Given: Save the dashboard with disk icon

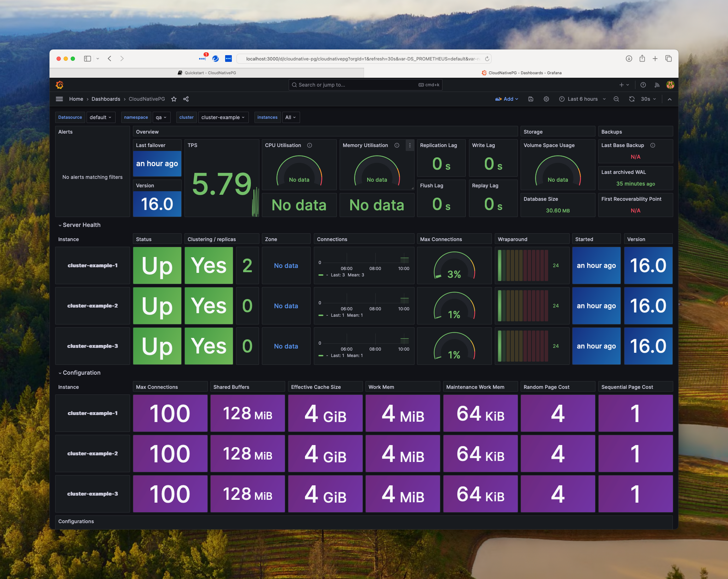Looking at the screenshot, I should coord(530,99).
